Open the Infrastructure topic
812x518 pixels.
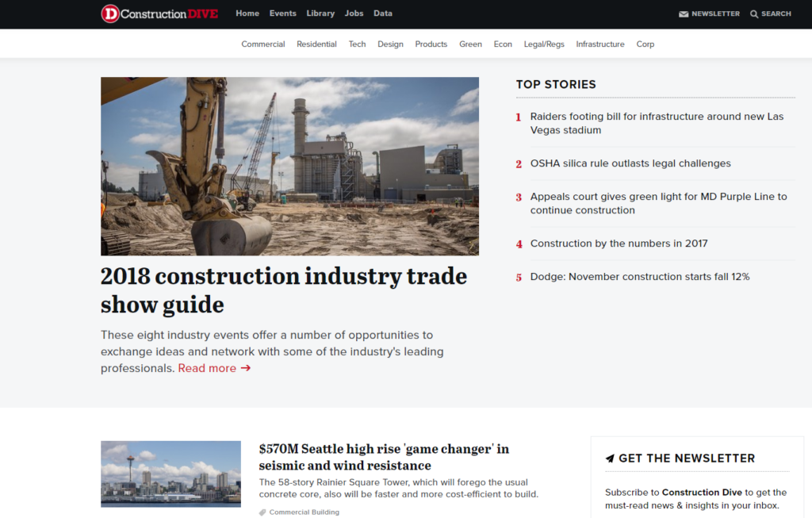(600, 44)
